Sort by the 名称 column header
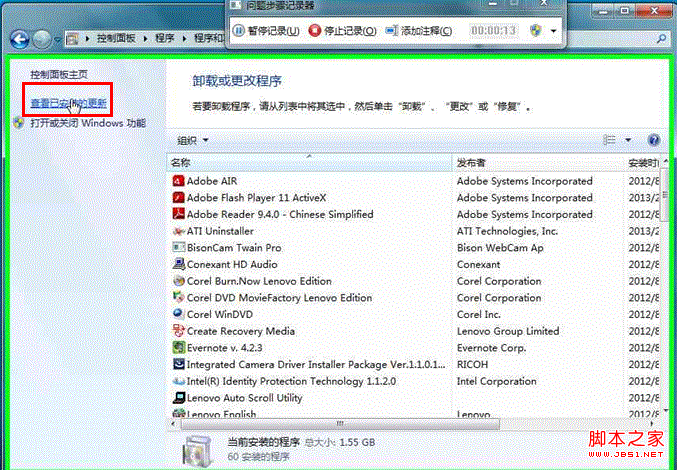677x470 pixels. [x=309, y=163]
